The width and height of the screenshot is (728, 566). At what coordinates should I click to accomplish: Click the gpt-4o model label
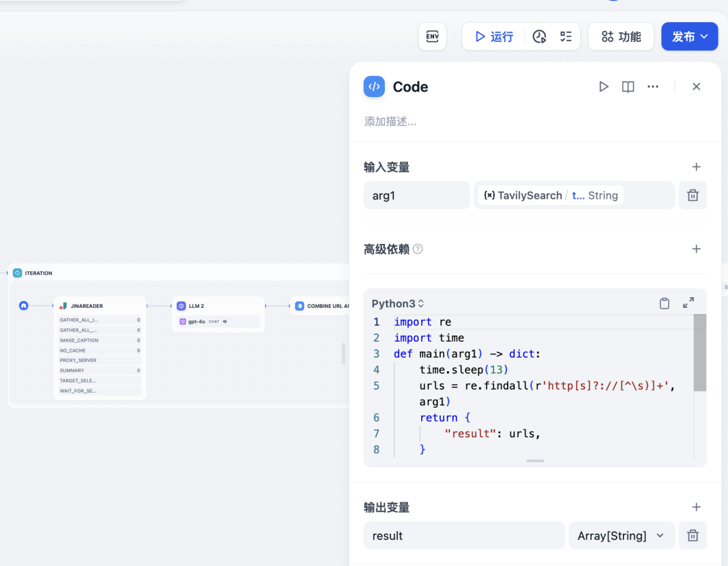pos(196,321)
